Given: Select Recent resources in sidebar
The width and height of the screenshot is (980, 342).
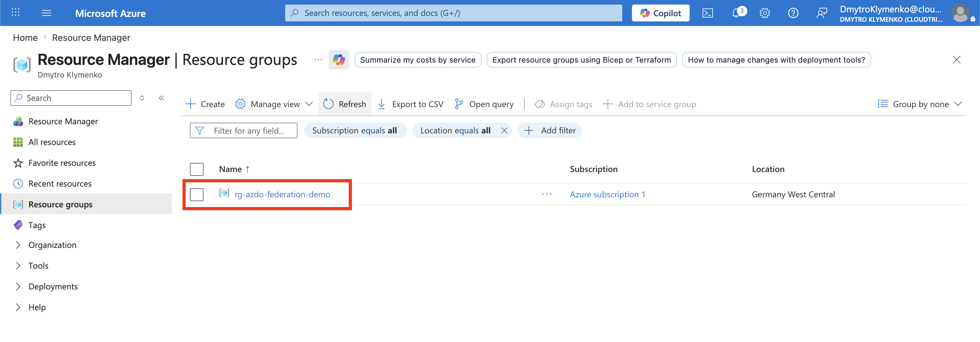Looking at the screenshot, I should [60, 184].
